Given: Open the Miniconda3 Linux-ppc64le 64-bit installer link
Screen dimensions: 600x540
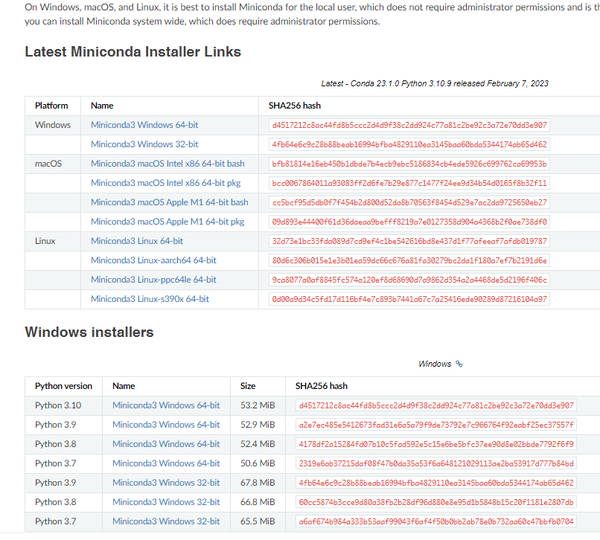Looking at the screenshot, I should (x=153, y=279).
